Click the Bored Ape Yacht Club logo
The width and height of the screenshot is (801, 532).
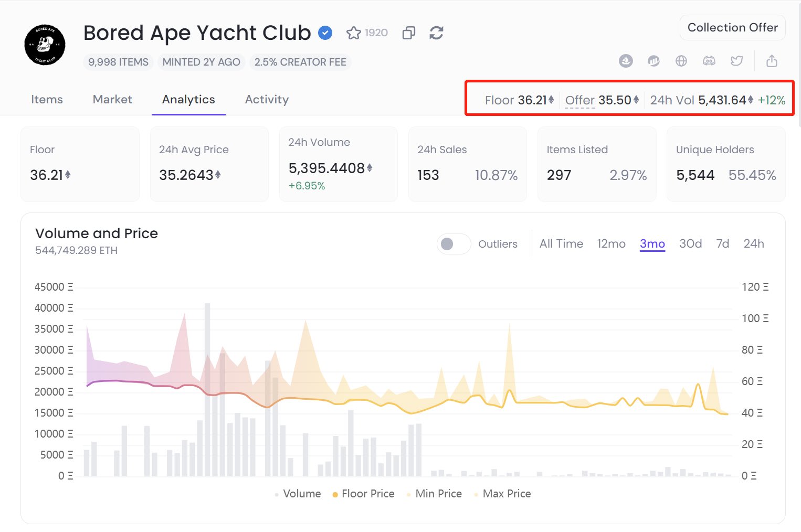(x=45, y=45)
